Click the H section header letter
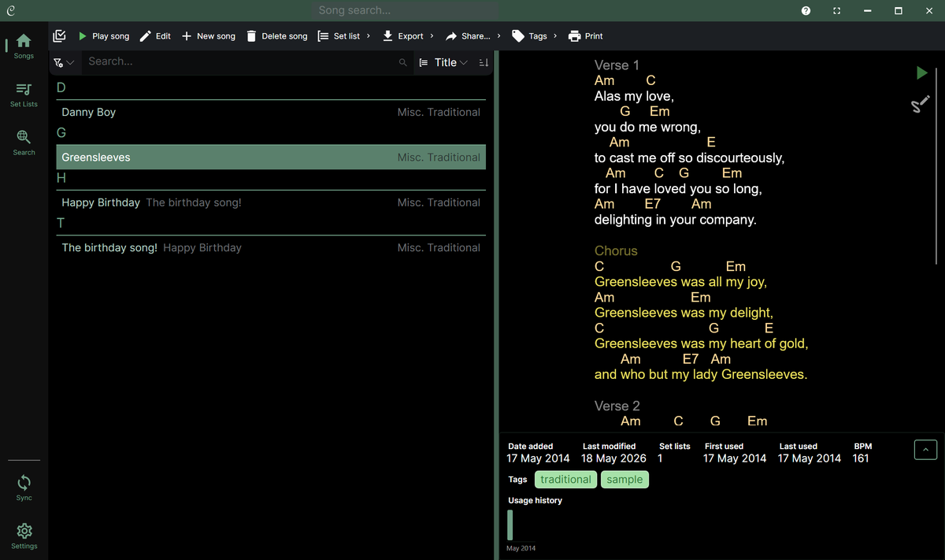This screenshot has width=945, height=560. tap(61, 178)
